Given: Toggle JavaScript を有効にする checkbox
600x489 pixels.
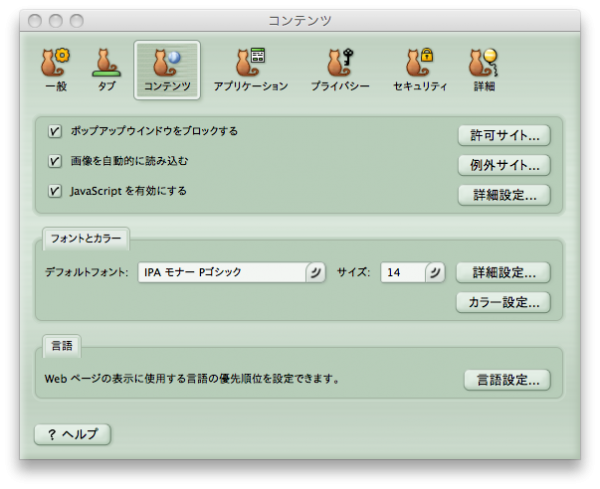Looking at the screenshot, I should pos(54,191).
